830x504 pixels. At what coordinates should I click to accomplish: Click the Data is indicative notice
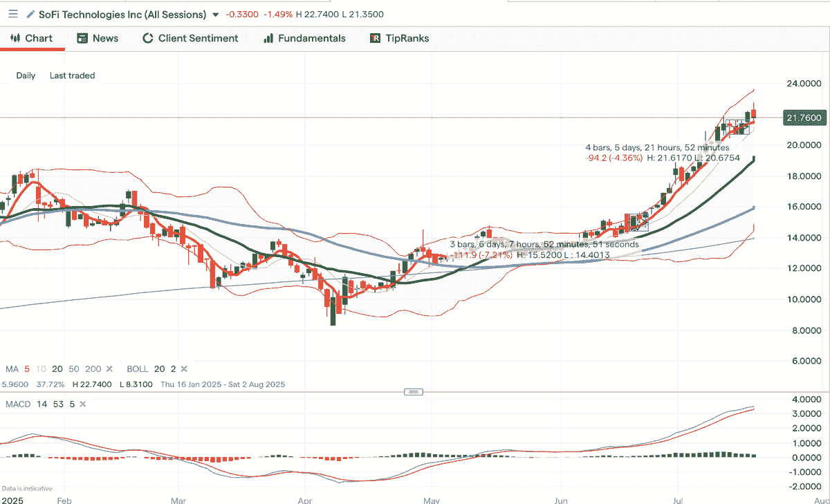[26, 488]
